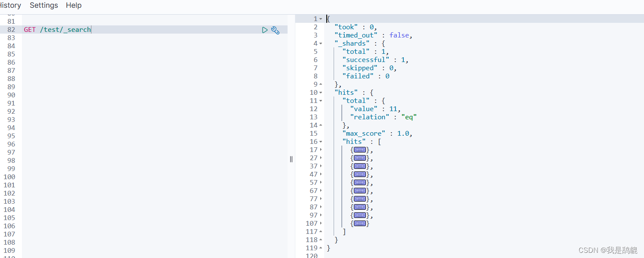
Task: Click the pane divider handle
Action: click(291, 159)
